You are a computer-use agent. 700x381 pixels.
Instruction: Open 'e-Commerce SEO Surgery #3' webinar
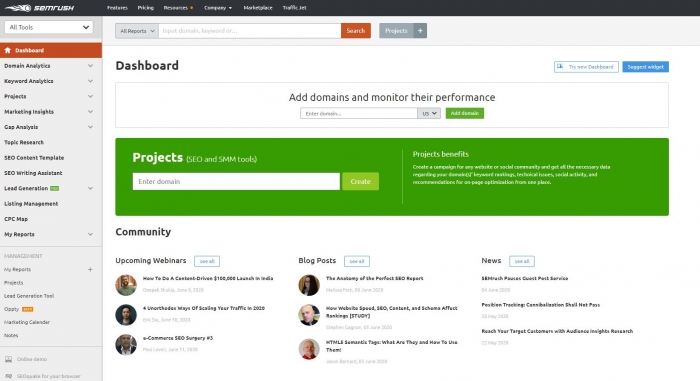(178, 338)
